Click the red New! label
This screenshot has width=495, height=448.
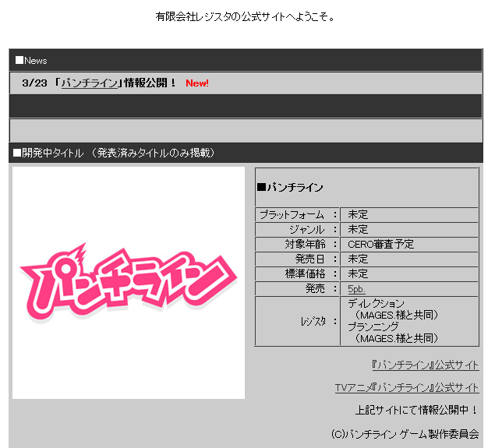[x=197, y=83]
